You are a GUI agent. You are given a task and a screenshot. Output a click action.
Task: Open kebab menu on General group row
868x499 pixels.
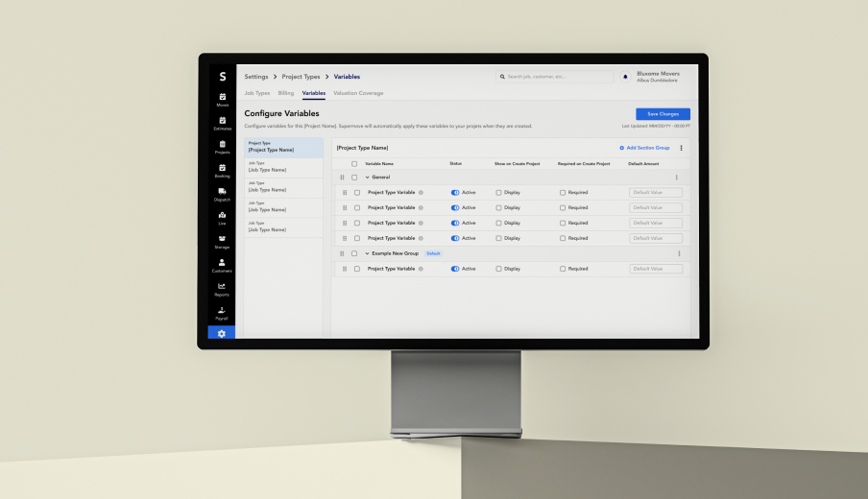(677, 178)
